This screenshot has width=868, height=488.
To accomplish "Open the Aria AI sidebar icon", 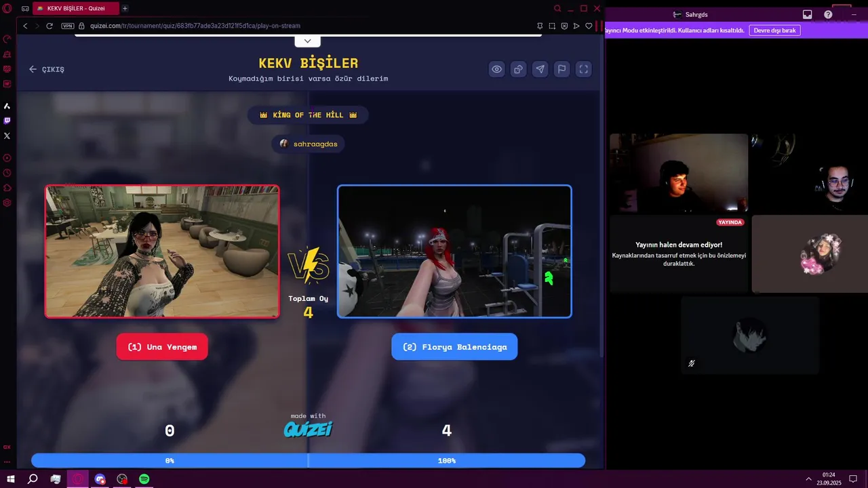I will 7,106.
